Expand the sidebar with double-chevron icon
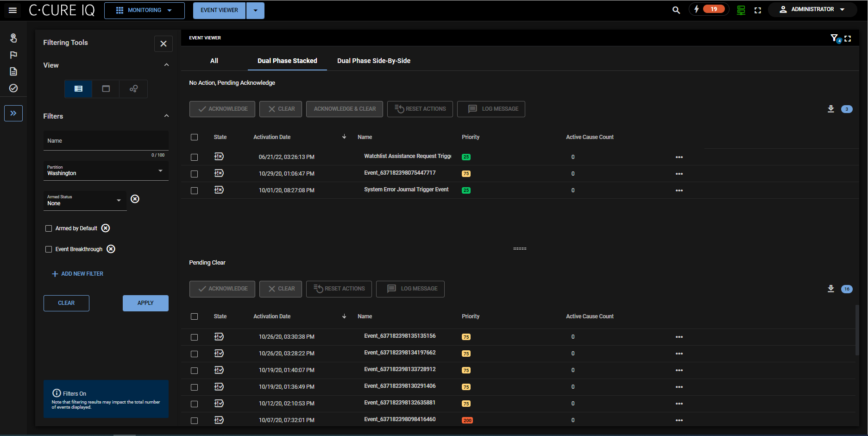 (13, 113)
